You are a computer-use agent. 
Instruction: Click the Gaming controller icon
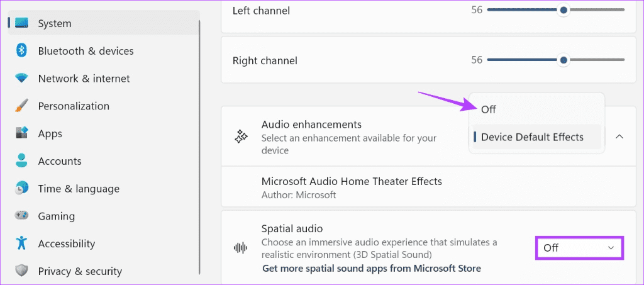point(21,216)
